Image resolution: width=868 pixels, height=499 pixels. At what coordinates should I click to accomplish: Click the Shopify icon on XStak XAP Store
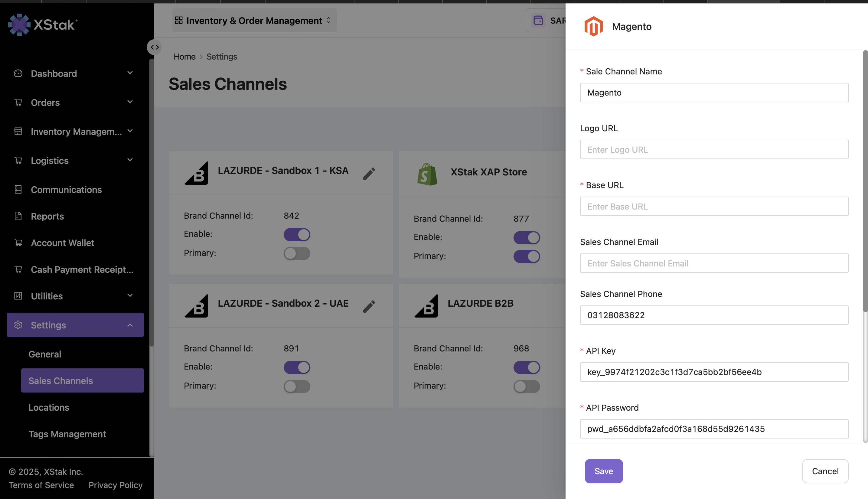point(427,174)
